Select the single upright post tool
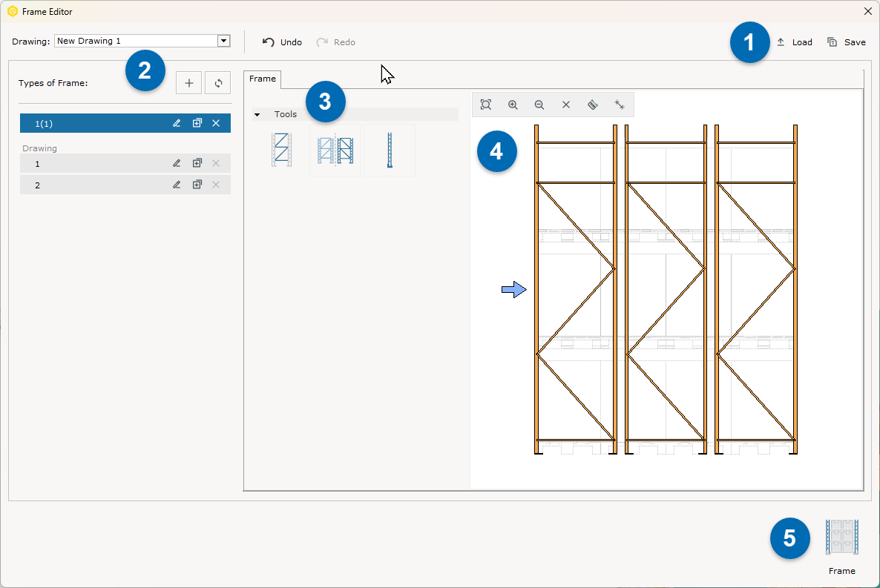 (389, 149)
